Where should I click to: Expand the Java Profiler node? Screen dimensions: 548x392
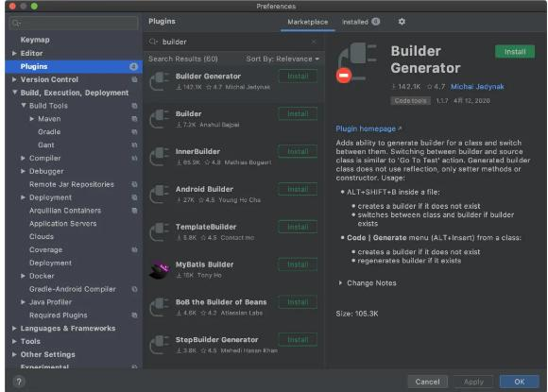[24, 302]
